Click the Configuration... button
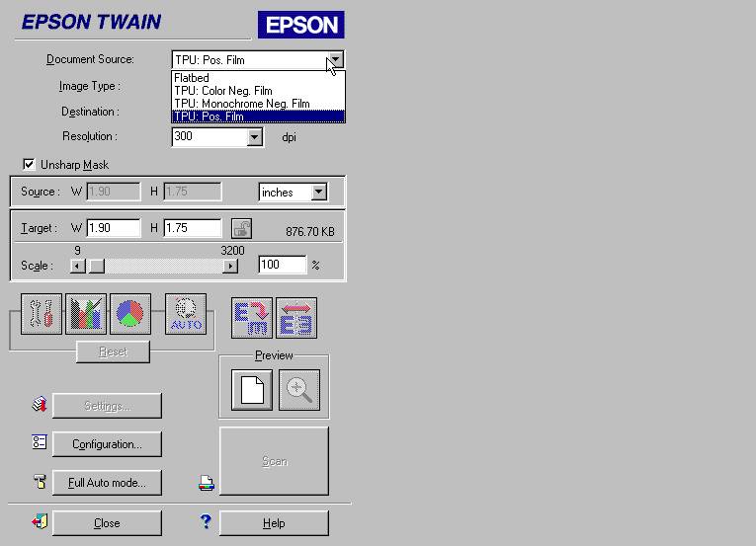 click(107, 444)
